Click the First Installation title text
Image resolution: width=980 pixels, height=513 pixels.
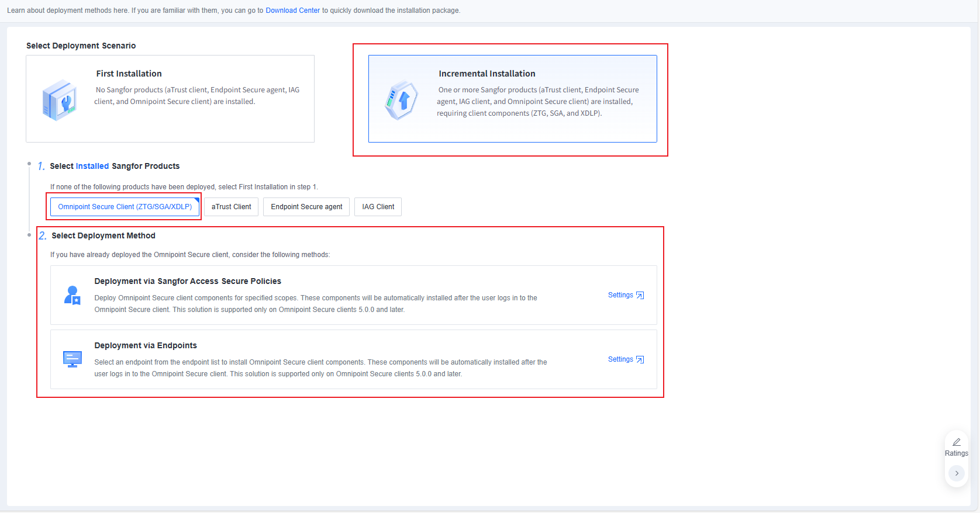coord(129,74)
